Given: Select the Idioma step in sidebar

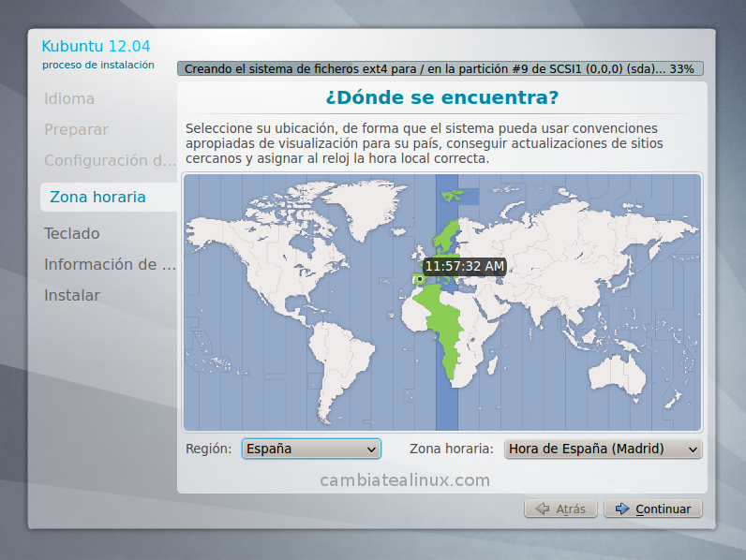Looking at the screenshot, I should pyautogui.click(x=69, y=99).
